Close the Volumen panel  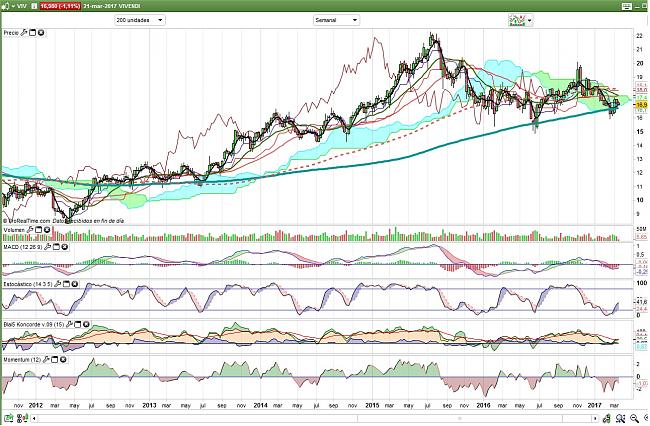click(47, 230)
